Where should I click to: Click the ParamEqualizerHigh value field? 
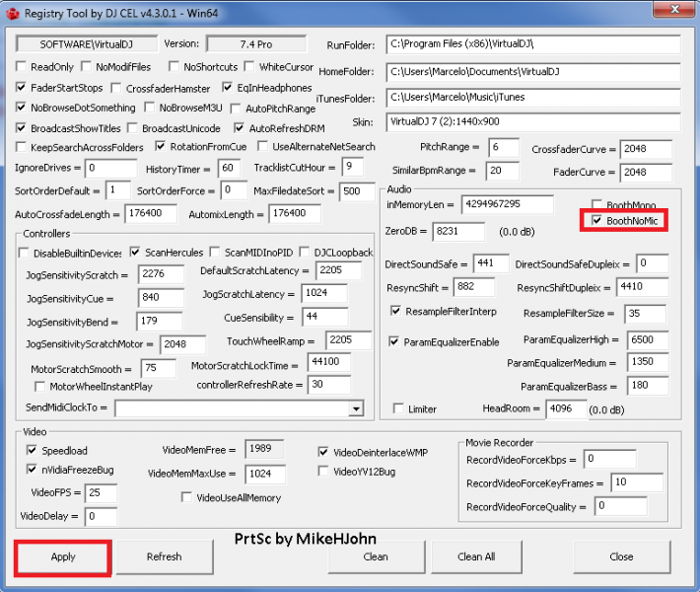click(648, 340)
